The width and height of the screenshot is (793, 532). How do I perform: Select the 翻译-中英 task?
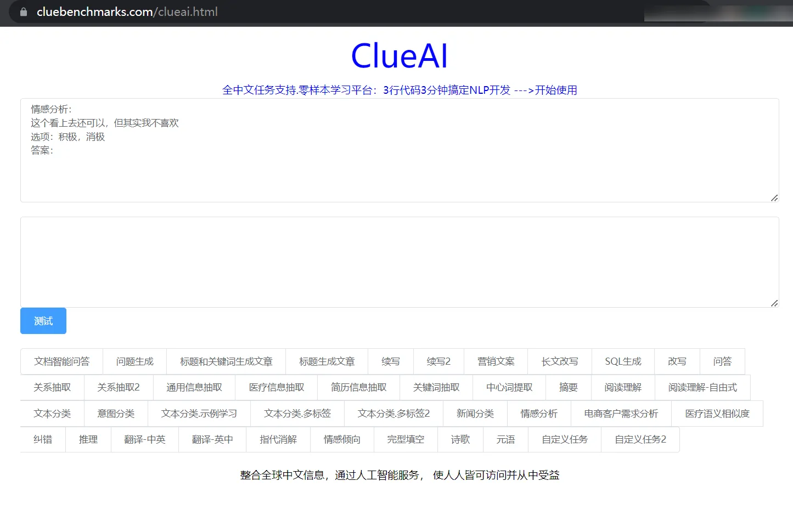(x=144, y=439)
